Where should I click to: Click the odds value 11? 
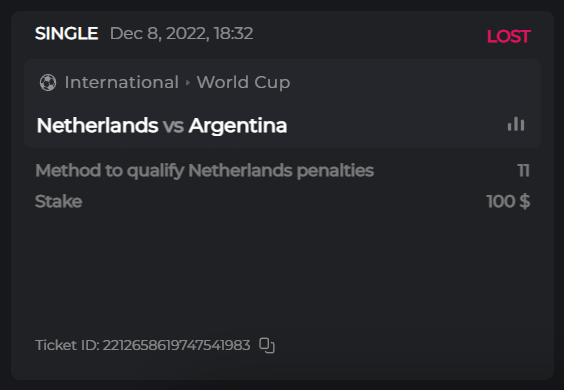pos(523,171)
